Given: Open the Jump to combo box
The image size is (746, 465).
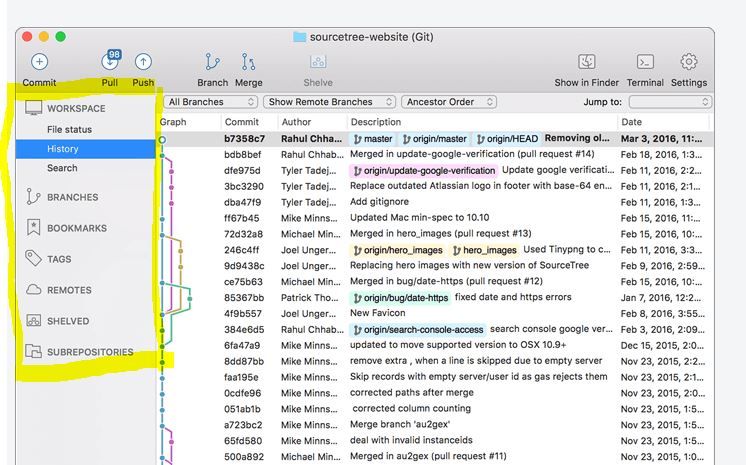Looking at the screenshot, I should (670, 102).
